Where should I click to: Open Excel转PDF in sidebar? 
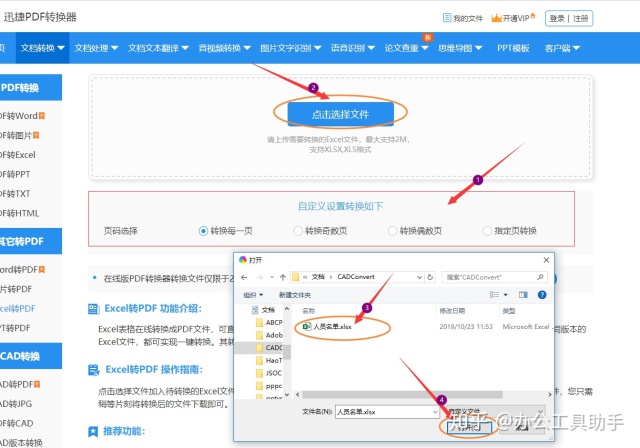pos(18,308)
